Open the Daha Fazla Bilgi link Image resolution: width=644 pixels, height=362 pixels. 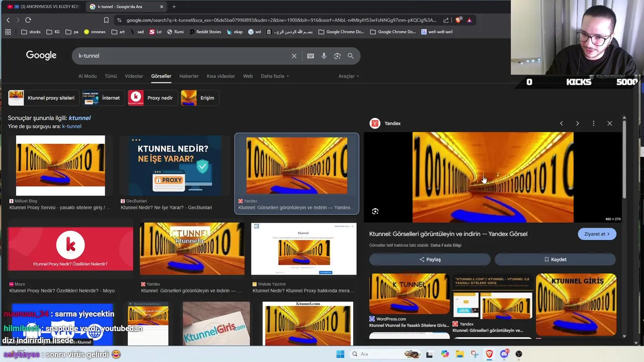tap(446, 245)
